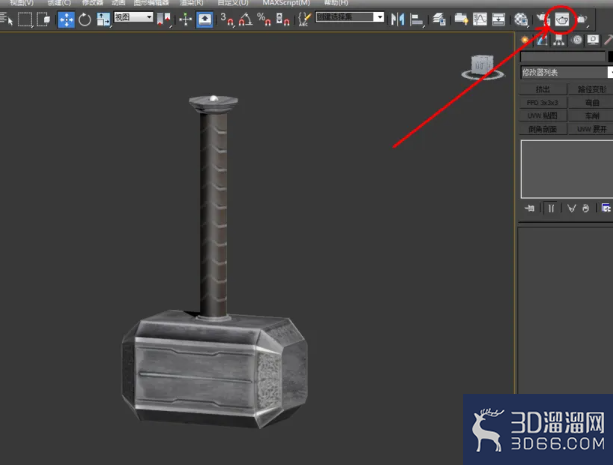The width and height of the screenshot is (613, 465).
Task: Apply the UVW 展开 modifier button
Action: coord(590,129)
